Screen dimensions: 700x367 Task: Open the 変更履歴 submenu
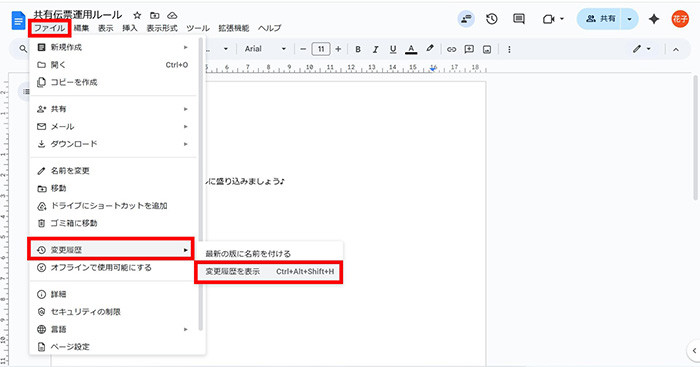111,250
